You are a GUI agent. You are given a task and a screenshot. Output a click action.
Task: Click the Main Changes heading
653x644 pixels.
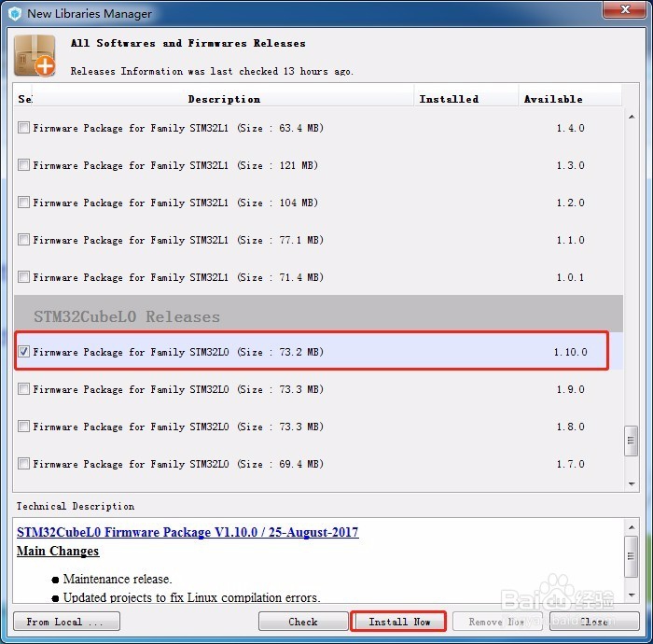[x=58, y=551]
